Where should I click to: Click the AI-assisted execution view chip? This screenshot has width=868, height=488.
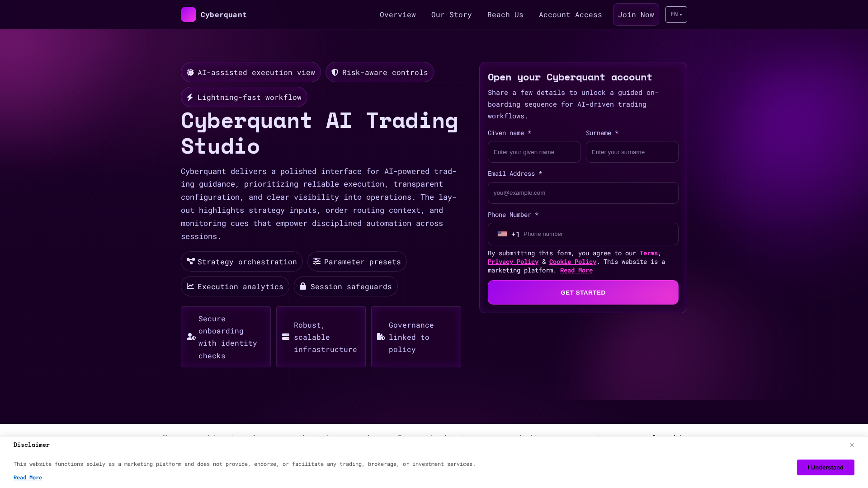251,72
